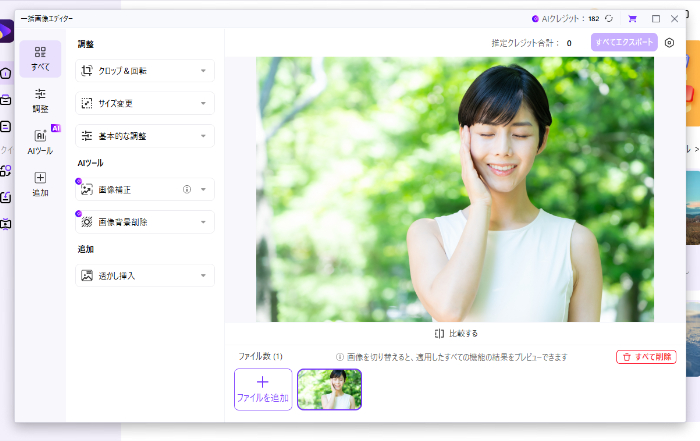The width and height of the screenshot is (700, 441).
Task: Click the main preview image
Action: [455, 189]
